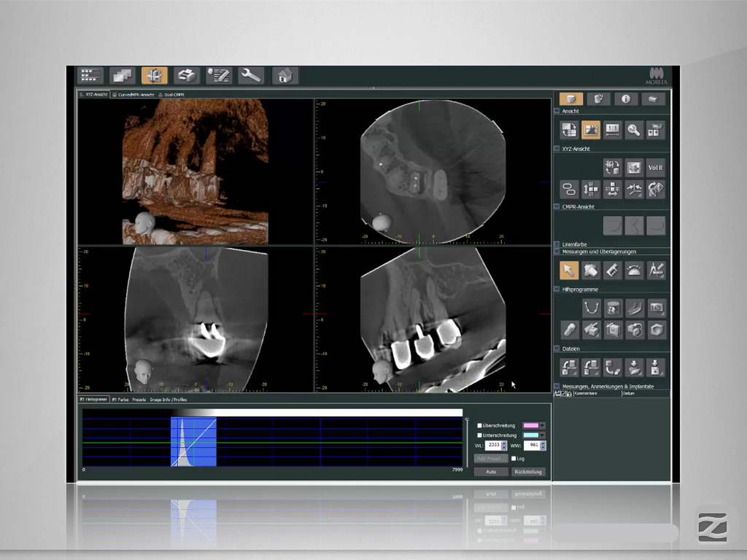The image size is (747, 560).
Task: Open settings with the wrench icon
Action: point(252,75)
